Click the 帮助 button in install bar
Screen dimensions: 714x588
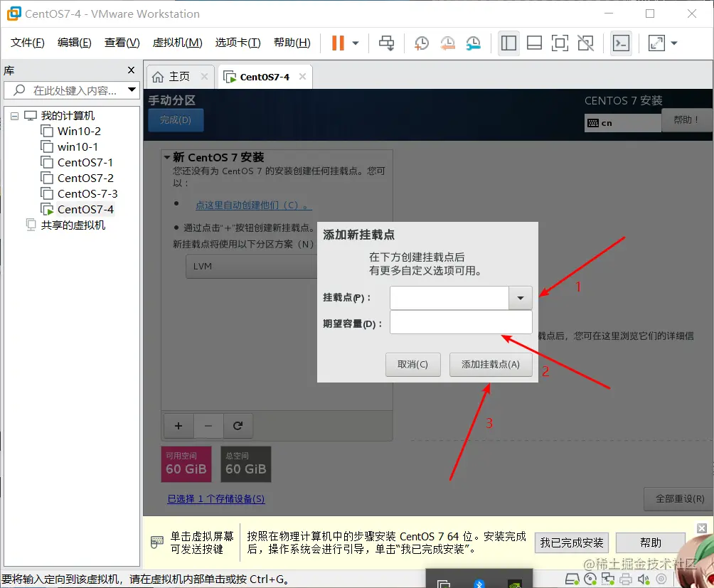[x=651, y=543]
